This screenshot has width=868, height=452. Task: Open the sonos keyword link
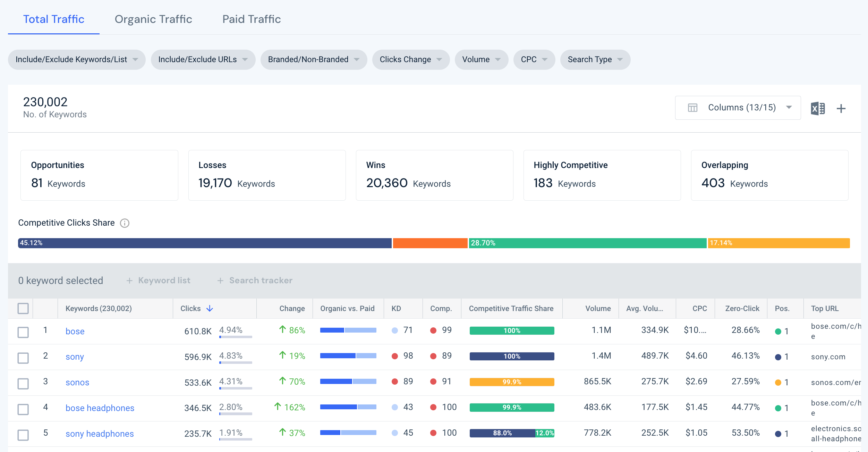tap(77, 382)
